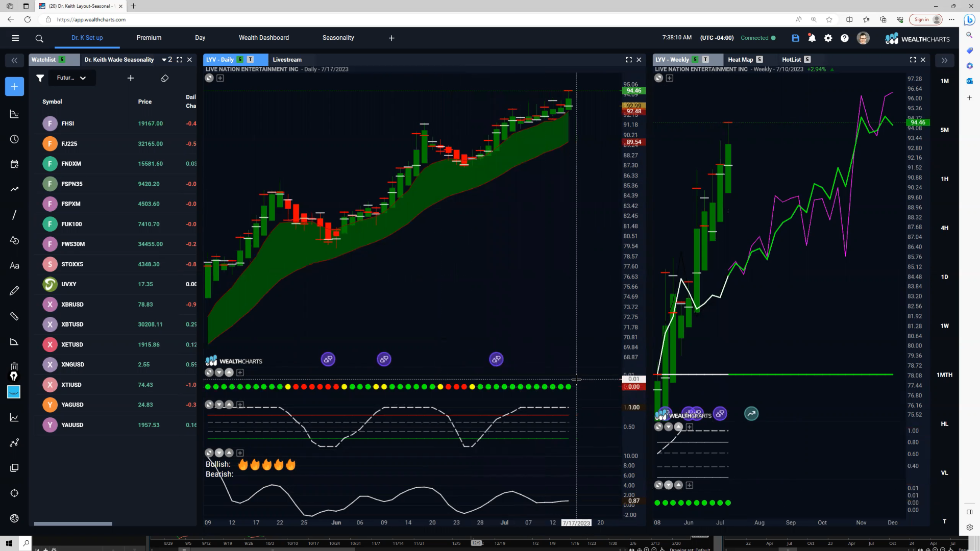Viewport: 980px width, 551px height.
Task: Open the Dr. Keith Wade Seasonality tab
Action: [119, 60]
